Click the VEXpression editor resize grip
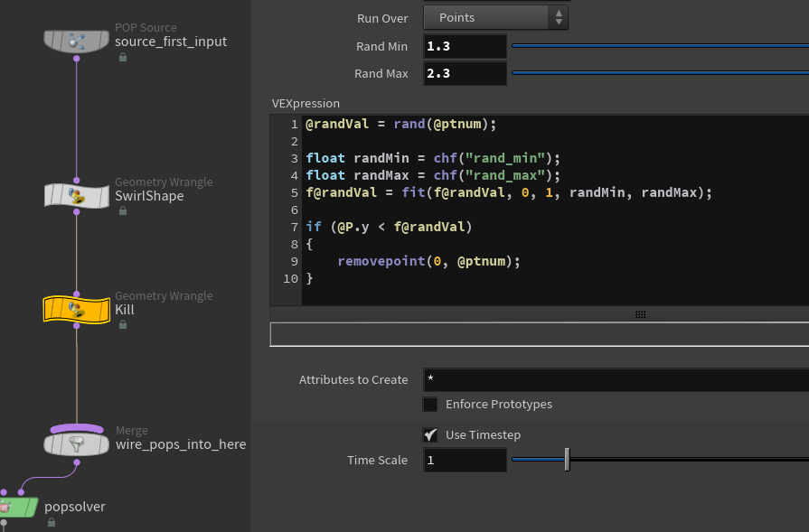Viewport: 809px width, 532px height. click(640, 314)
